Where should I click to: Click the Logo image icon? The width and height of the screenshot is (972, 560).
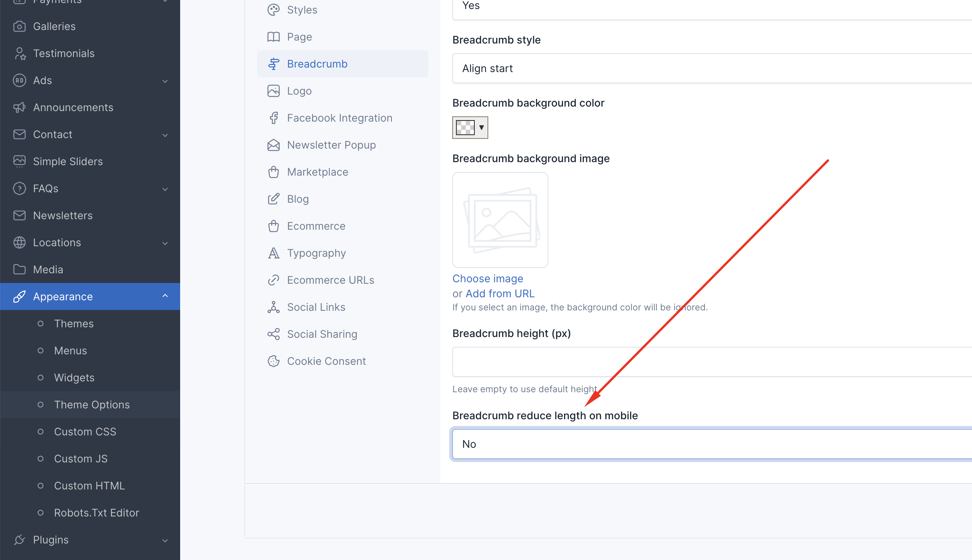[273, 91]
